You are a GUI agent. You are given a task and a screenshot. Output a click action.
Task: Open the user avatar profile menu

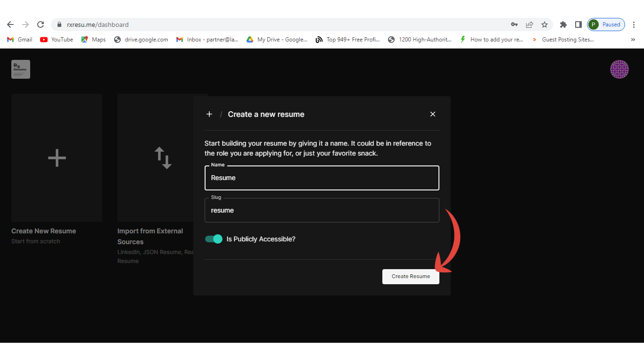point(619,69)
